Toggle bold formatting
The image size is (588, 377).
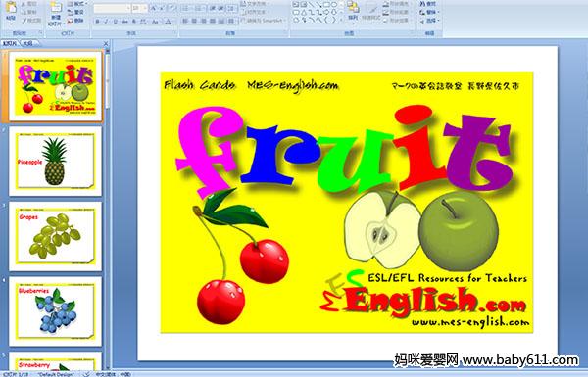click(97, 22)
